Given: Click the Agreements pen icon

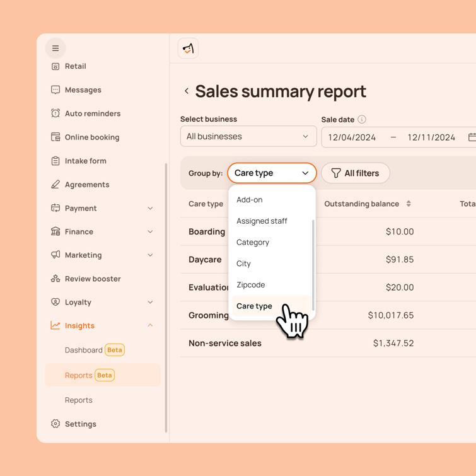Looking at the screenshot, I should [x=55, y=184].
